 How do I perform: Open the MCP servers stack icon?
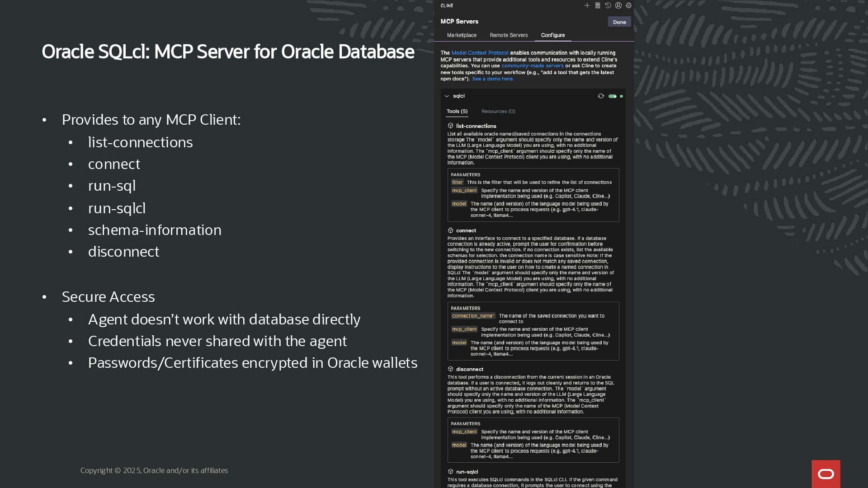pos(598,5)
